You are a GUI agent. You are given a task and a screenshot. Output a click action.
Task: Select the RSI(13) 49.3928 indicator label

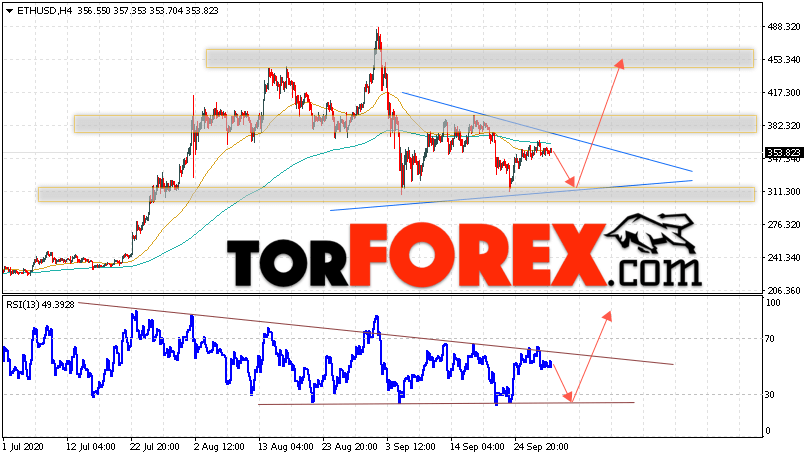40,304
